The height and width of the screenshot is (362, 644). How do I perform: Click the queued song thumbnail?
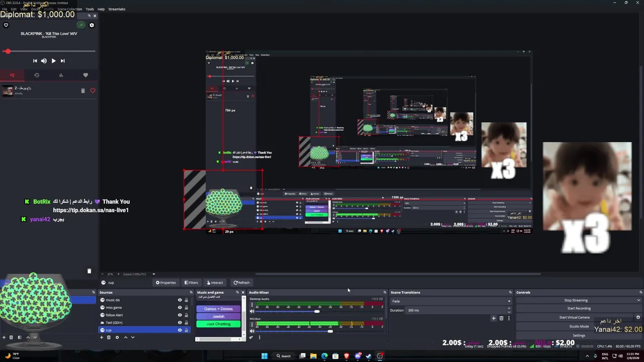pos(8,90)
